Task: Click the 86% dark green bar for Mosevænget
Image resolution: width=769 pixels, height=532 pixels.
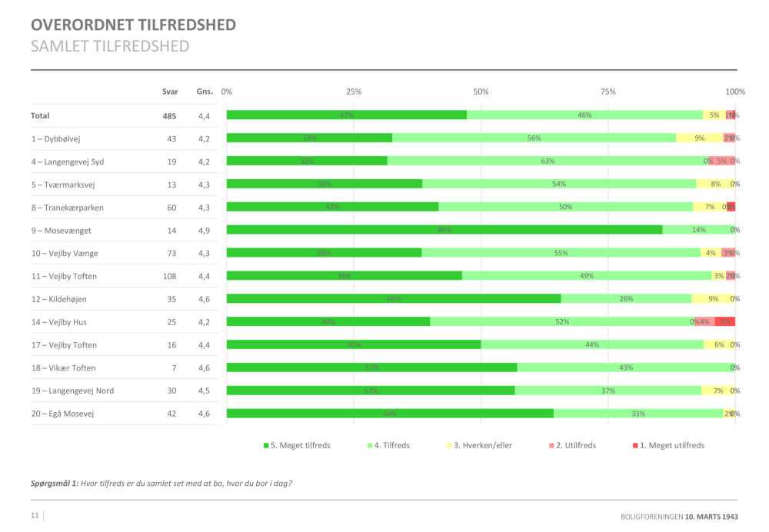Action: pos(444,230)
